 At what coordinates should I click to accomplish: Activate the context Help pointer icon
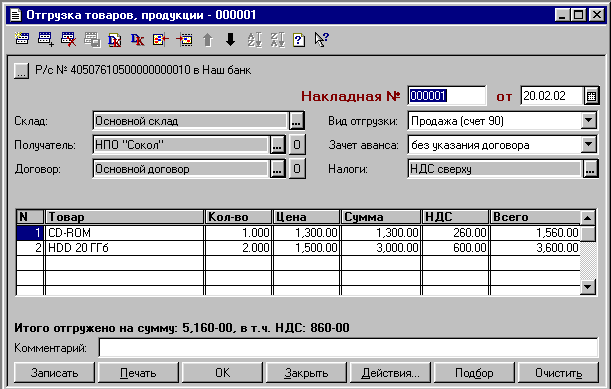tap(321, 39)
